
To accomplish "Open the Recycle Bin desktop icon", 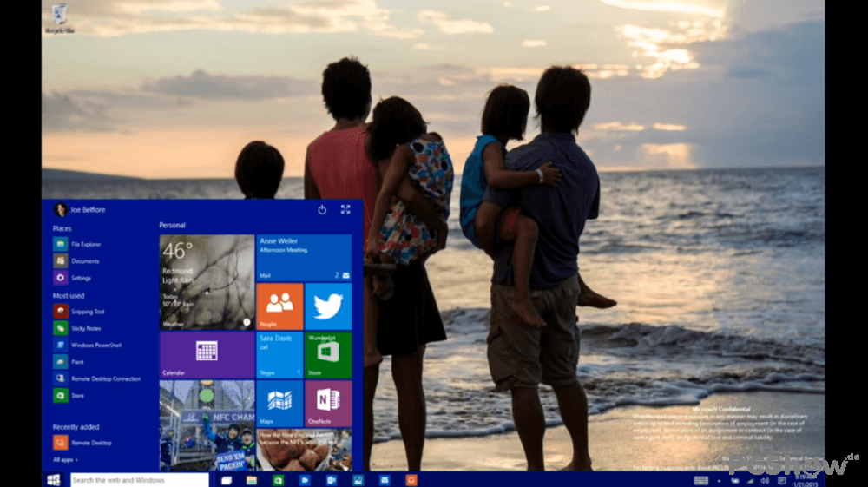I will [59, 18].
